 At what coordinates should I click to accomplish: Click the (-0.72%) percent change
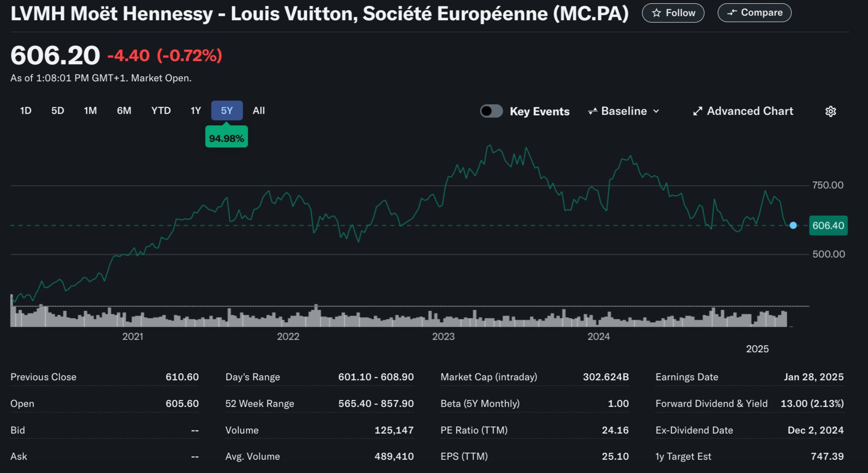click(x=189, y=56)
